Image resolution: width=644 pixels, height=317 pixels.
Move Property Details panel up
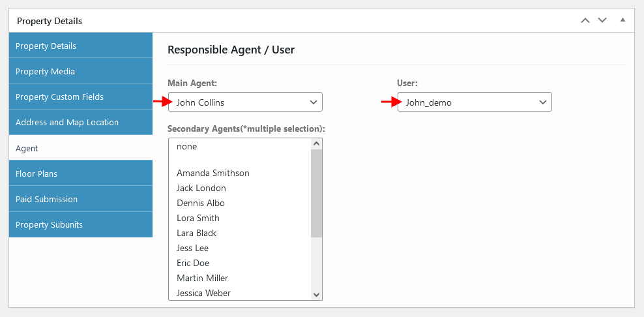[585, 21]
